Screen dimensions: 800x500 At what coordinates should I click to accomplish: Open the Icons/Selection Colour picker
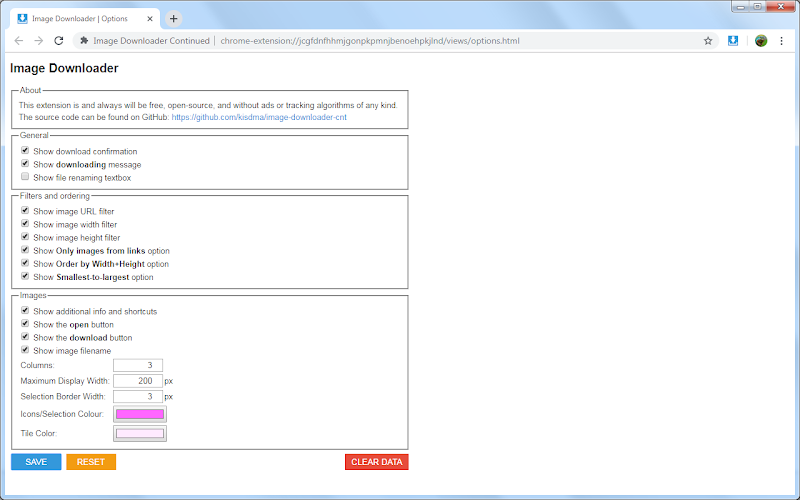point(140,414)
